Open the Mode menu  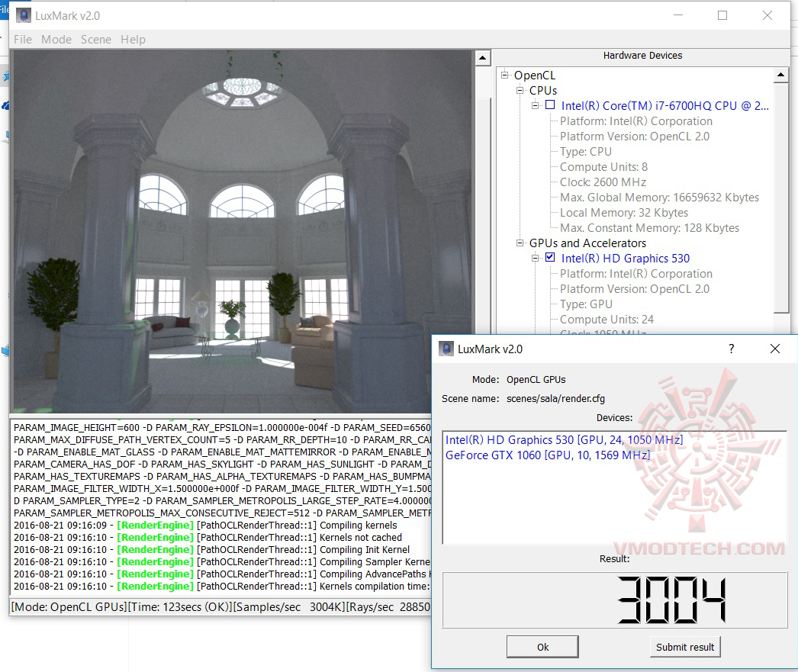pyautogui.click(x=56, y=39)
